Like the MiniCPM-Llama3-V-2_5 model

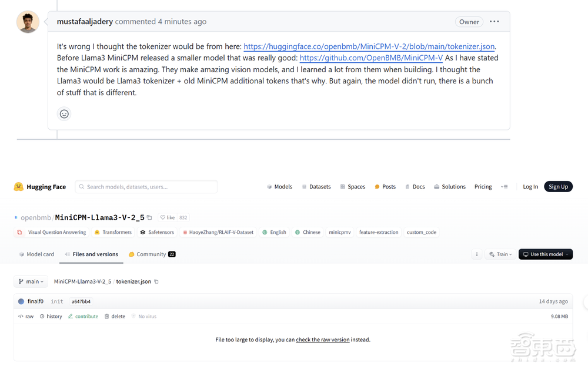click(168, 217)
